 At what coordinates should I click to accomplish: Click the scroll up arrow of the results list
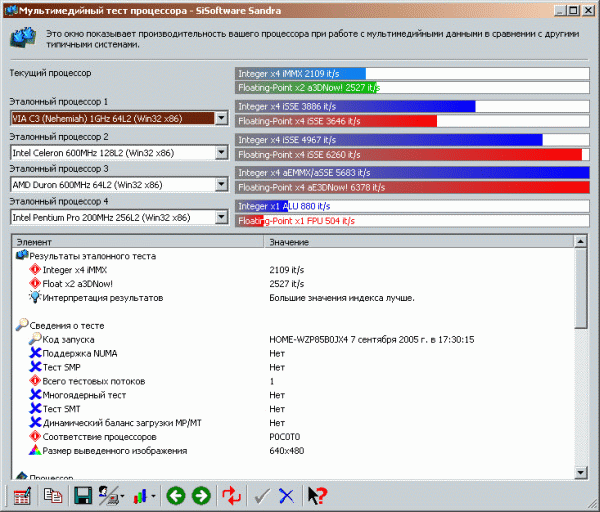pos(580,241)
